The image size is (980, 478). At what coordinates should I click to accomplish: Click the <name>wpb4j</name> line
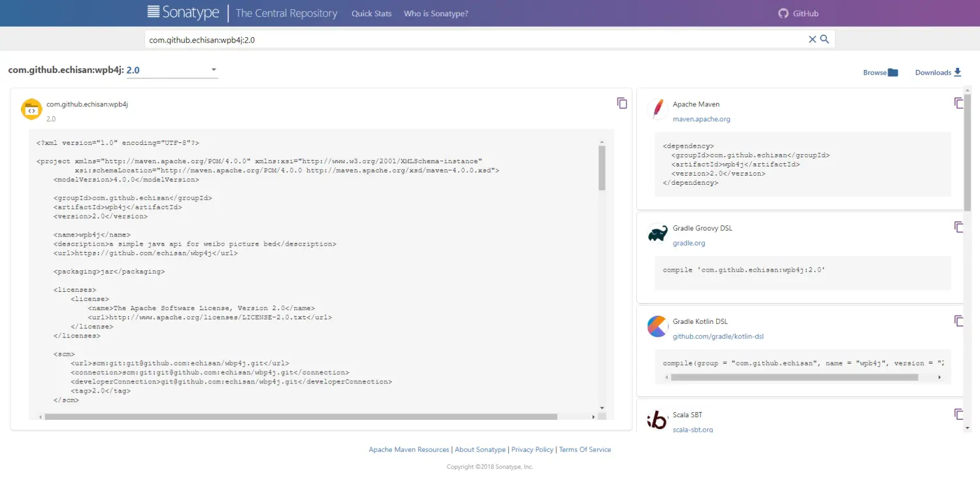(92, 234)
